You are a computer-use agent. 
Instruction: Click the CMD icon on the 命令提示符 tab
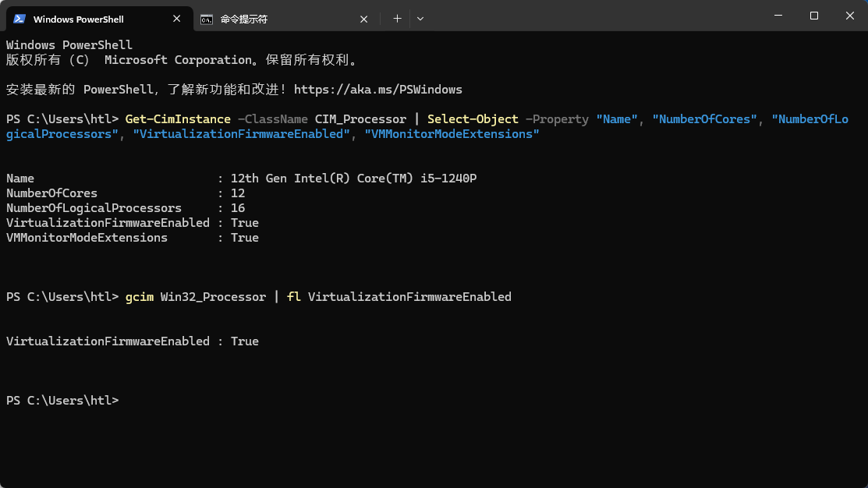tap(206, 18)
